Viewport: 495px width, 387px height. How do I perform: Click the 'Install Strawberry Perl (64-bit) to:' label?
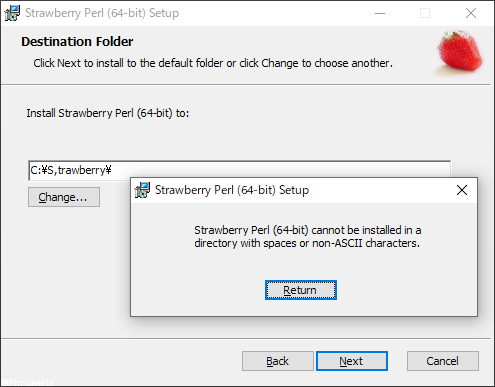[108, 113]
